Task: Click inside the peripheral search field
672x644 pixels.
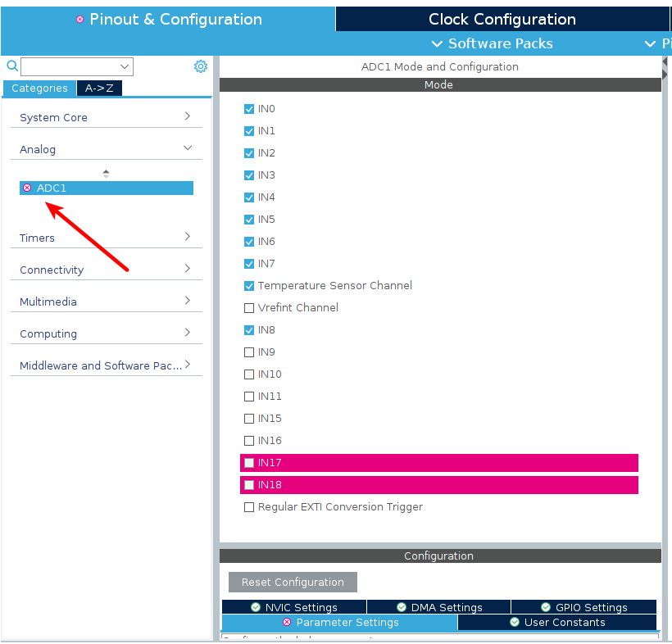Action: tap(74, 66)
